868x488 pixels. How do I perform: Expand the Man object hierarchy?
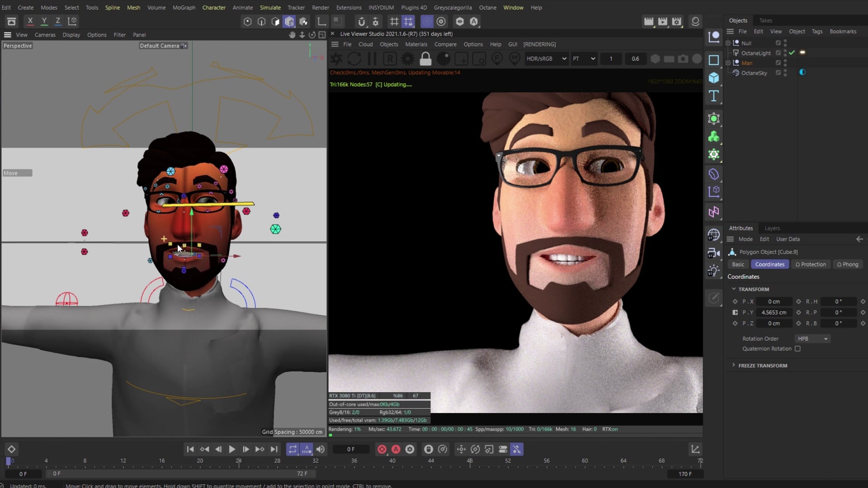[728, 63]
